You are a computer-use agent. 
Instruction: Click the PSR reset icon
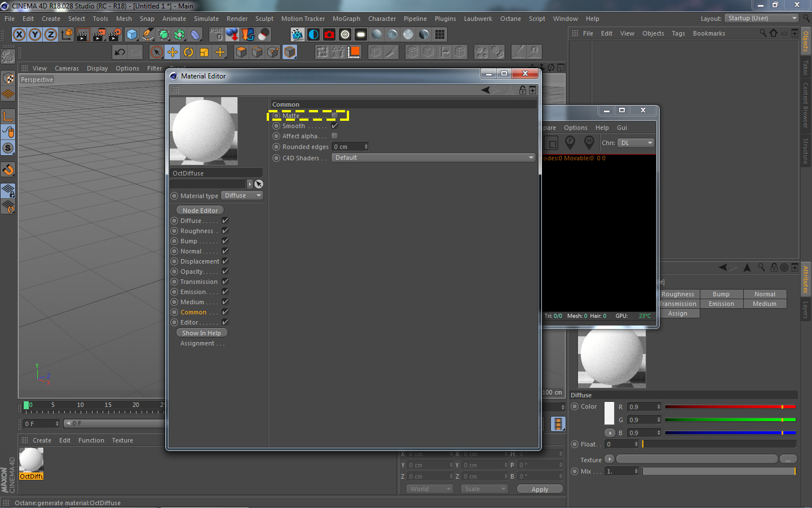(216, 34)
